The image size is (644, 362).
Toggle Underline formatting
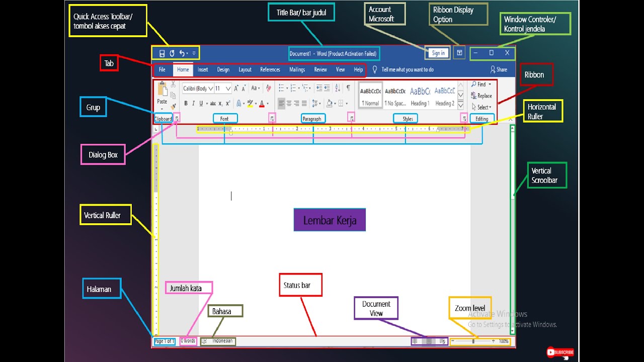(x=201, y=104)
